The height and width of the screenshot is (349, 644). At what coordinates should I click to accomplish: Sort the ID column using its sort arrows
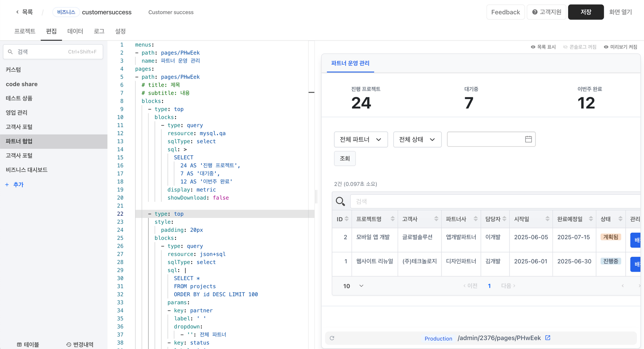[347, 219]
